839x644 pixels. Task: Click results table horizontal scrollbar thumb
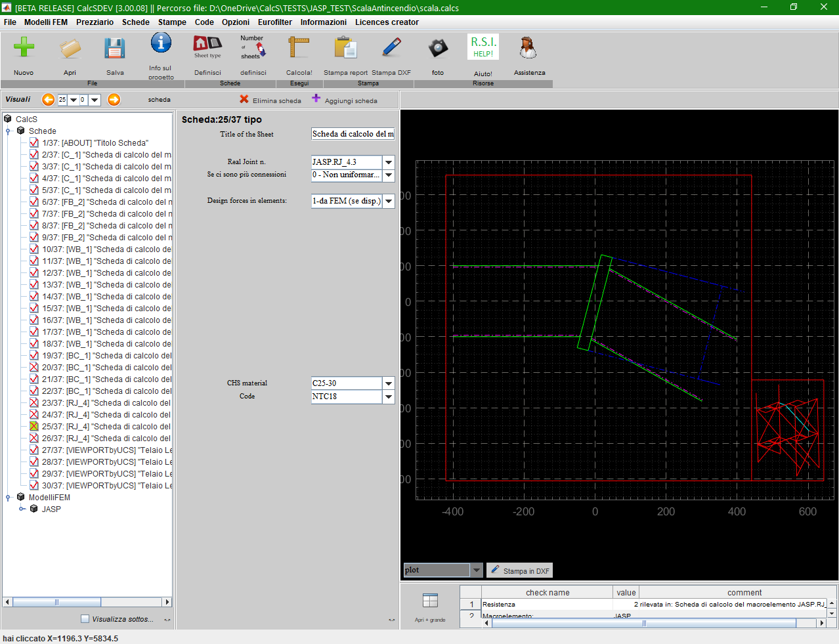[644, 623]
